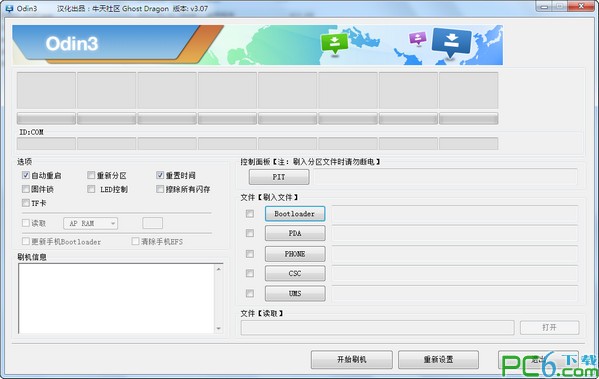Screen dimensions: 599x379
Task: Reset settings with 重新设置
Action: point(438,360)
